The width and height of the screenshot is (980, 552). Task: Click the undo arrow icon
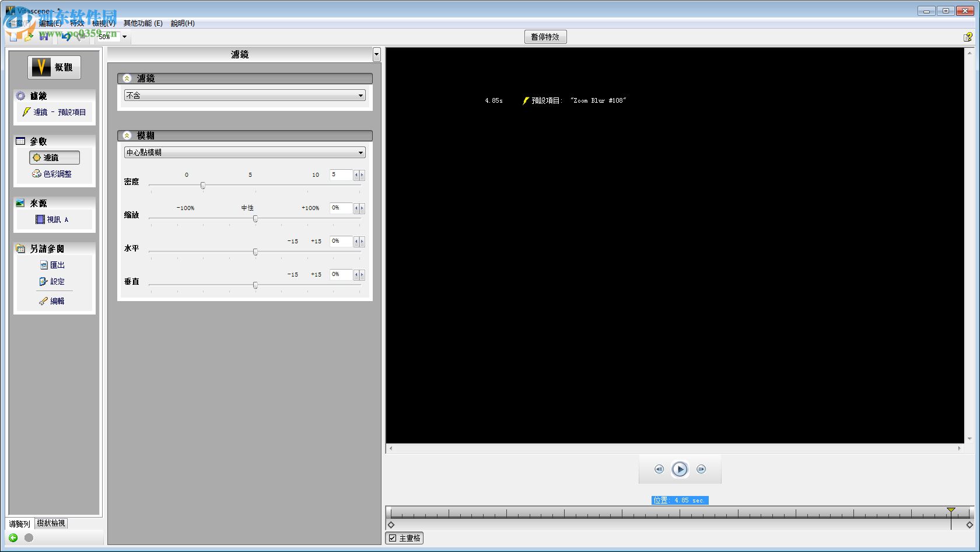click(x=65, y=37)
